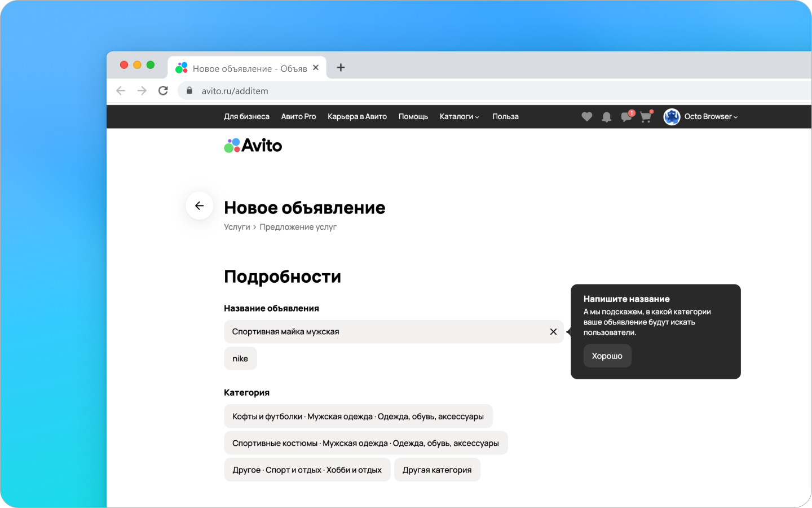Clear the listing title with X icon
This screenshot has width=812, height=508.
(x=553, y=332)
